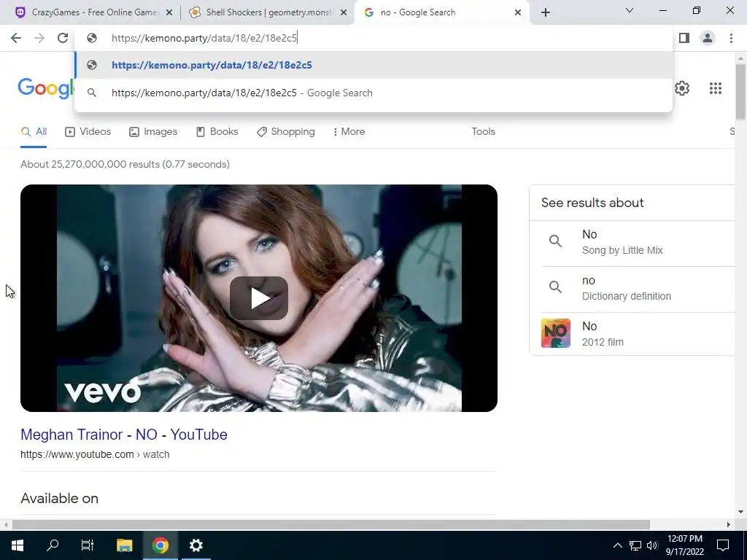This screenshot has height=560, width=747.
Task: Open the tab search dropdown arrow
Action: point(630,10)
